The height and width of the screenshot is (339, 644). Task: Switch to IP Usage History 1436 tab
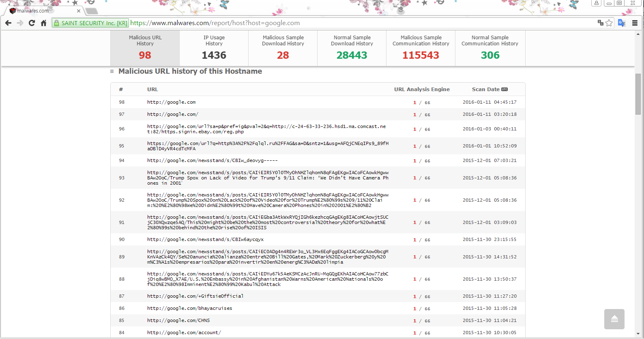tap(214, 48)
